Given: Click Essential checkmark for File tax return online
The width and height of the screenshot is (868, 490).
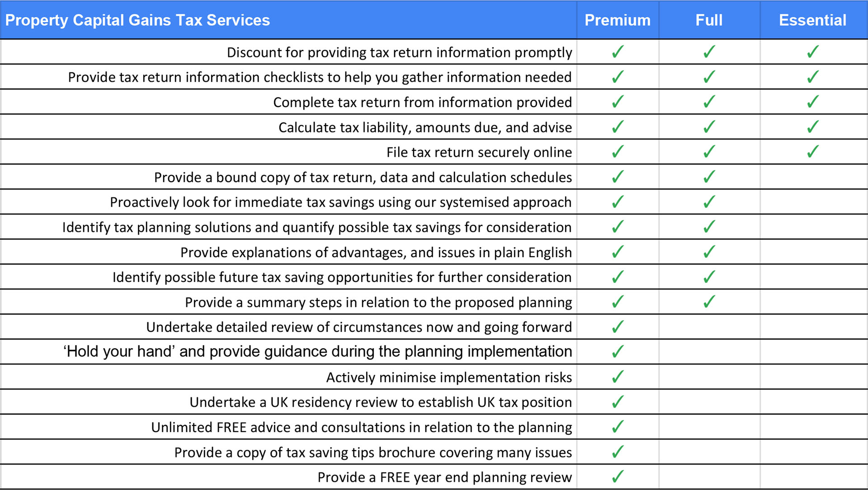Looking at the screenshot, I should coord(812,151).
